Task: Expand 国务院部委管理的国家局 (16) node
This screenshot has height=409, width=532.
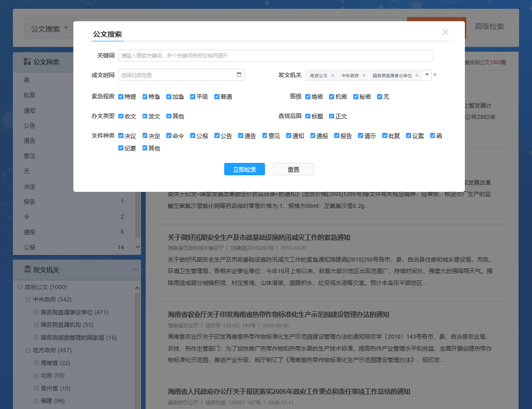Action: [x=36, y=337]
